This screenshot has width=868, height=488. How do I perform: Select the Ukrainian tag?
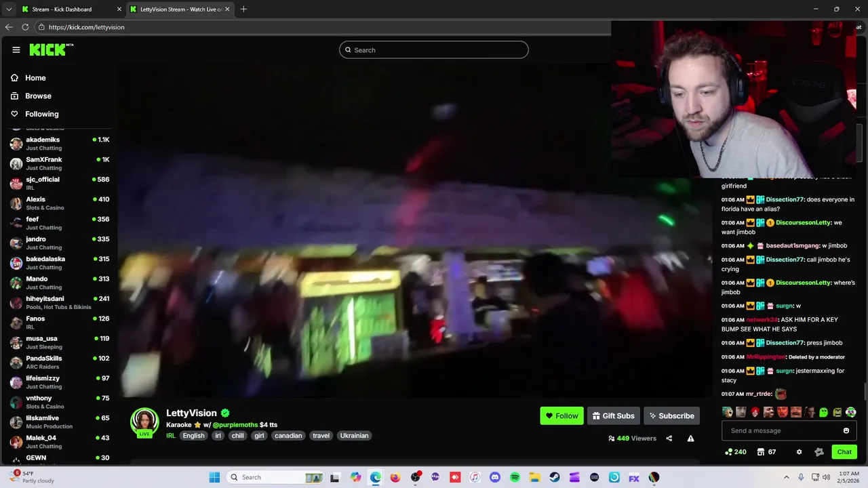(x=354, y=436)
